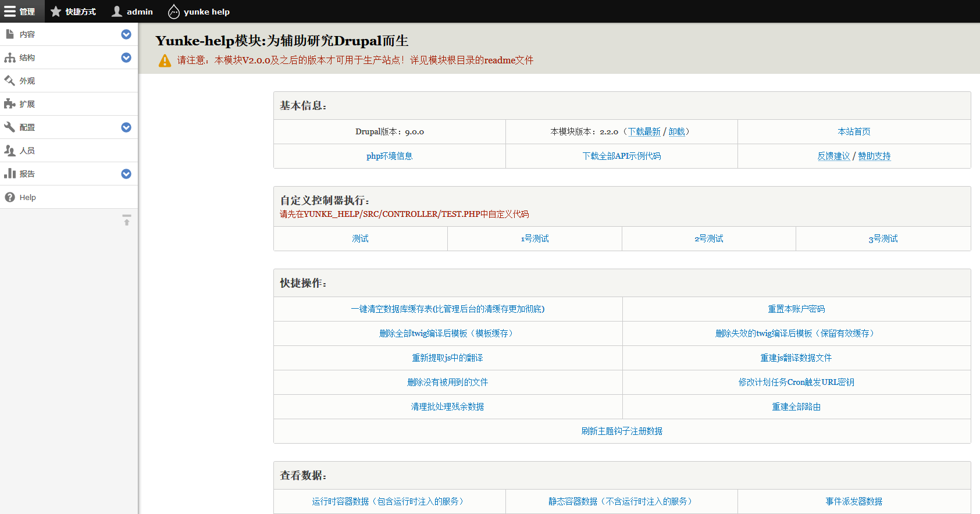Click the yunke help droplet icon
Image resolution: width=980 pixels, height=514 pixels.
click(x=173, y=12)
